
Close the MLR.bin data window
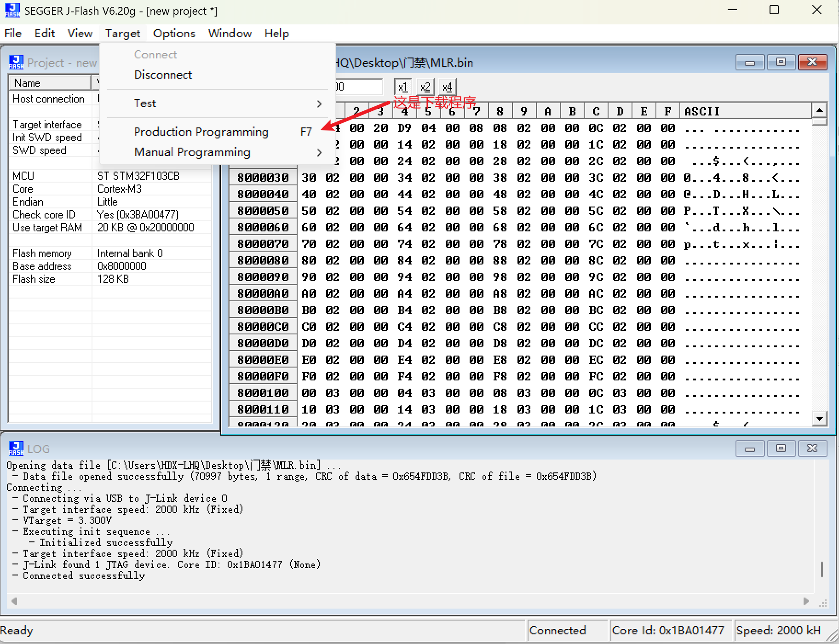[x=812, y=62]
